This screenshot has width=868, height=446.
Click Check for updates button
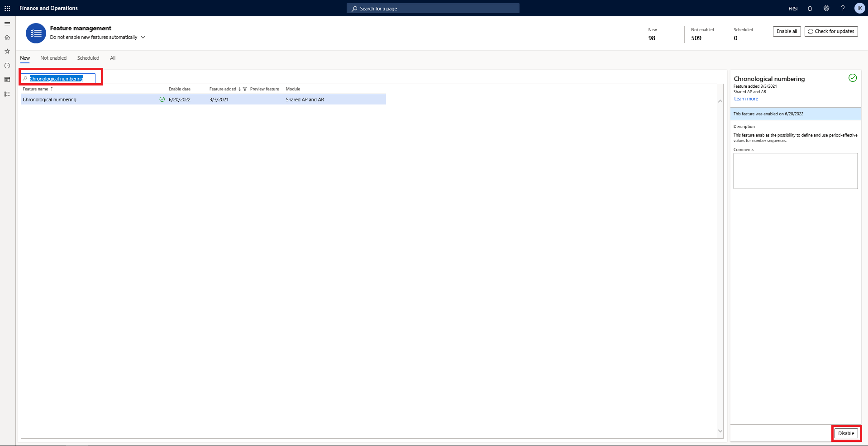[x=831, y=31]
